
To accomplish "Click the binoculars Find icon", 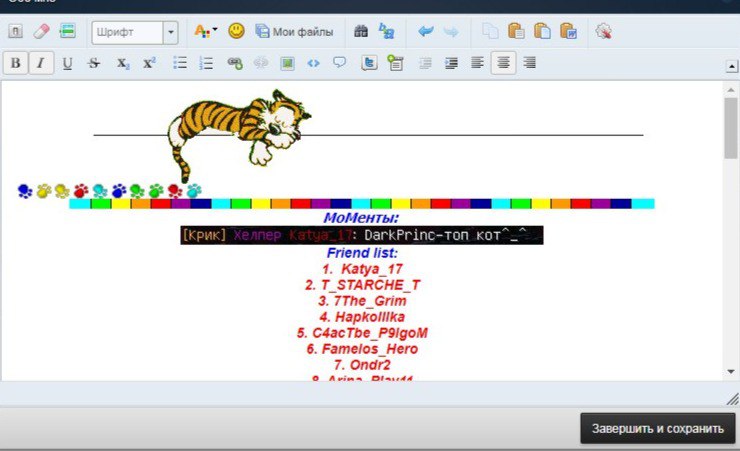I will [x=361, y=32].
